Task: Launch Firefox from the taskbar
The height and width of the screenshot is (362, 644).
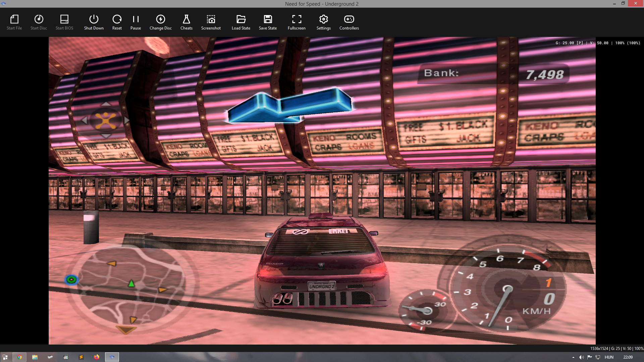Action: tap(97, 357)
